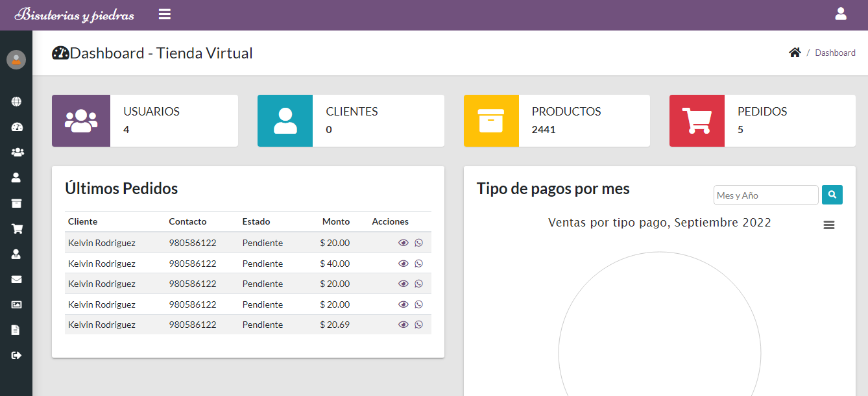868x396 pixels.
Task: Click the purple Usuarios group icon tile
Action: pyautogui.click(x=81, y=121)
